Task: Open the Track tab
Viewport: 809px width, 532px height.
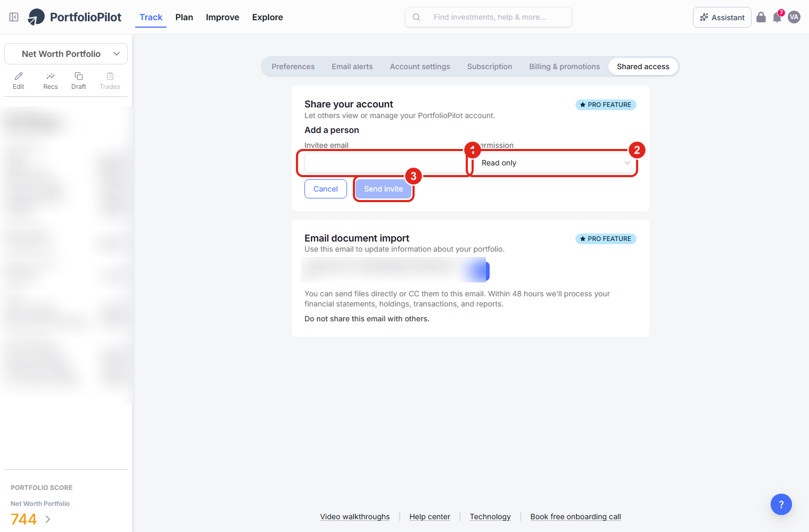Action: [151, 17]
